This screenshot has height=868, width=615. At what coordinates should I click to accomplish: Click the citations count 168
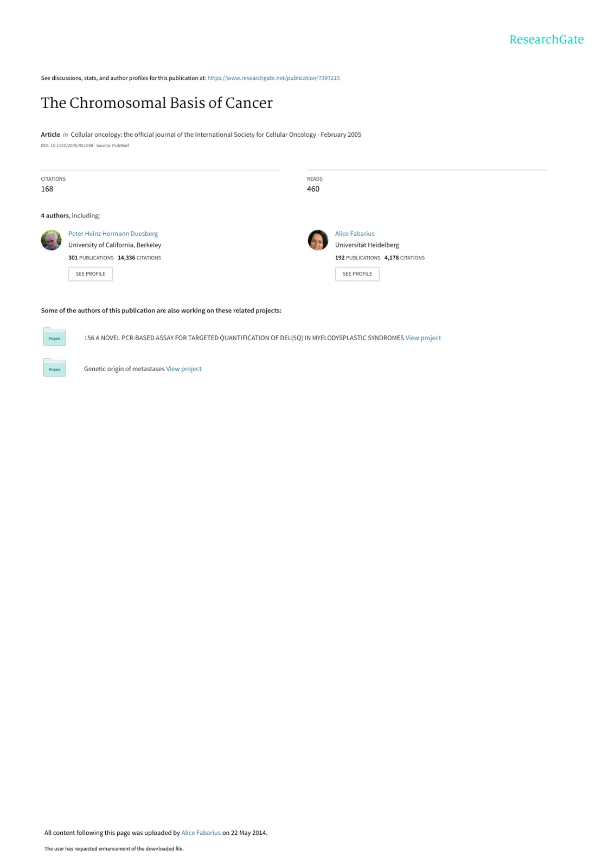47,189
